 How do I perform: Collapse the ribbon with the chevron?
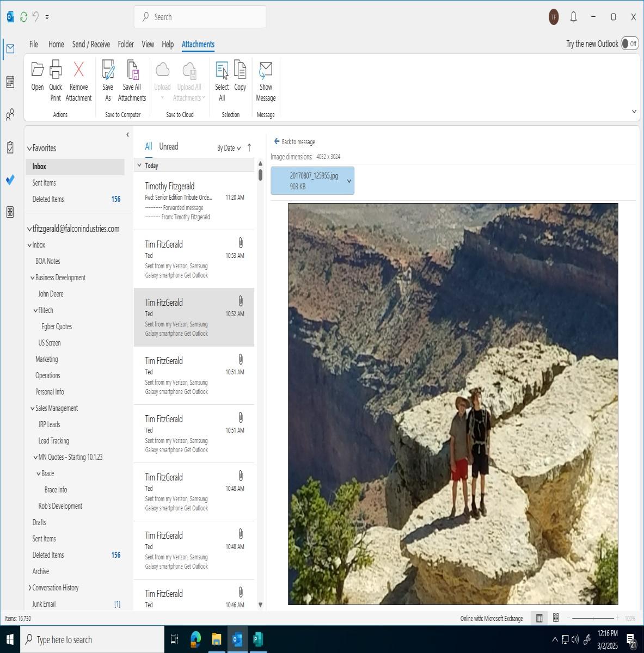[634, 112]
